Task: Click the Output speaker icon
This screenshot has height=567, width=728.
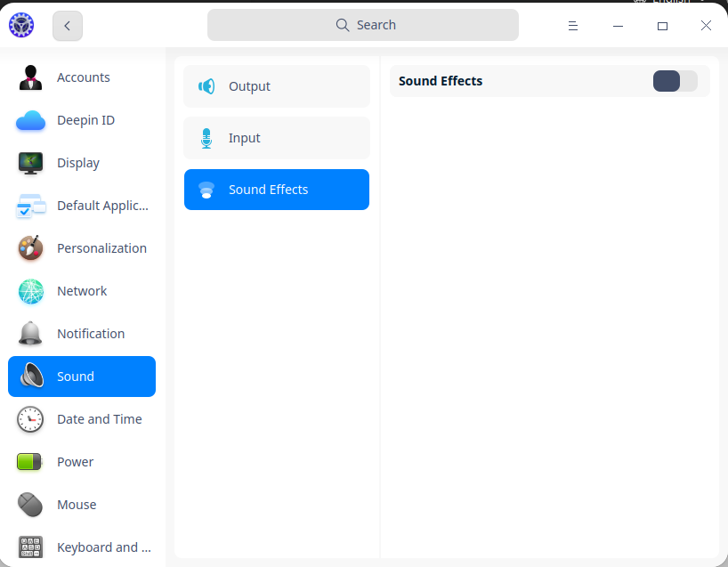Action: point(206,86)
